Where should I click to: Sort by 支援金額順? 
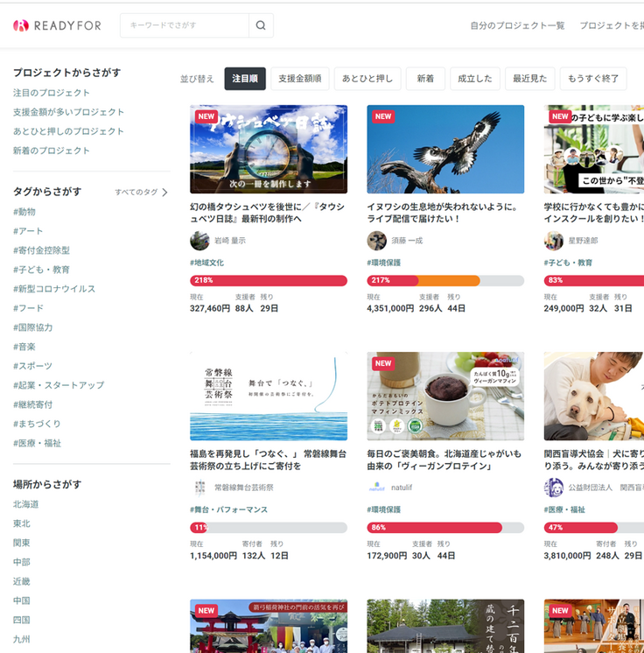click(299, 79)
